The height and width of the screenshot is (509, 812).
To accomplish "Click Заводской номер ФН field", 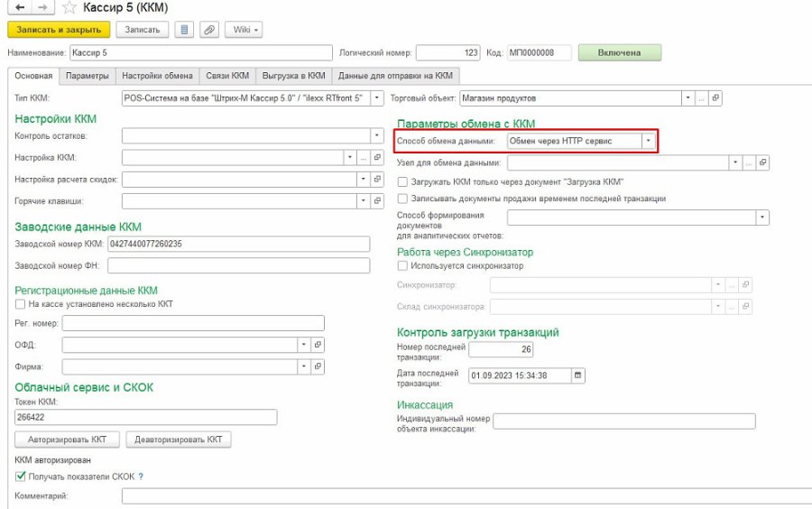I will 239,265.
